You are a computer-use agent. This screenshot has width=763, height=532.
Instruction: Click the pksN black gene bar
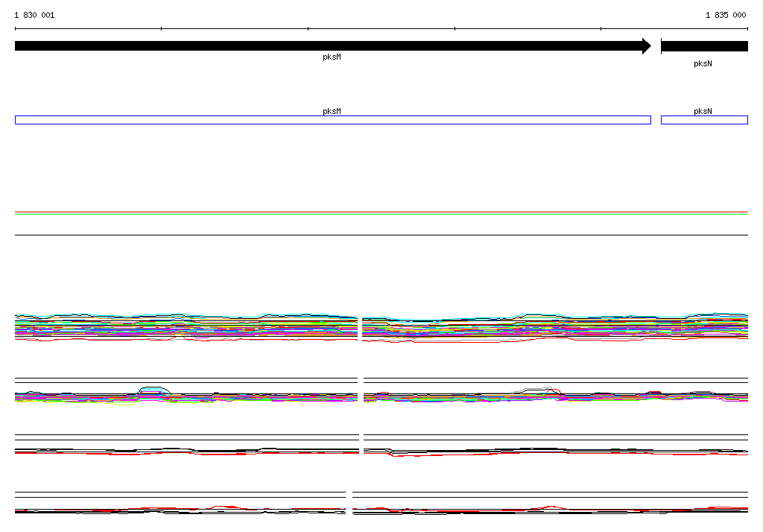tap(704, 46)
